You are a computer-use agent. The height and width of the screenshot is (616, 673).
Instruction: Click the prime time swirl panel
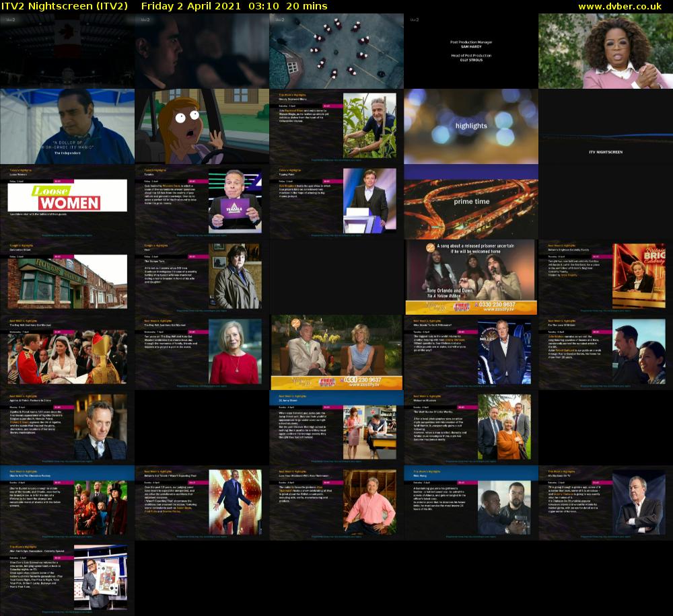(471, 201)
